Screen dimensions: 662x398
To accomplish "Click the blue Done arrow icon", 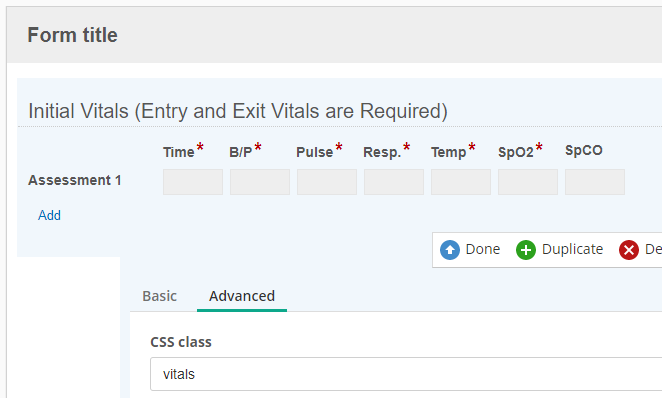I will coord(450,250).
